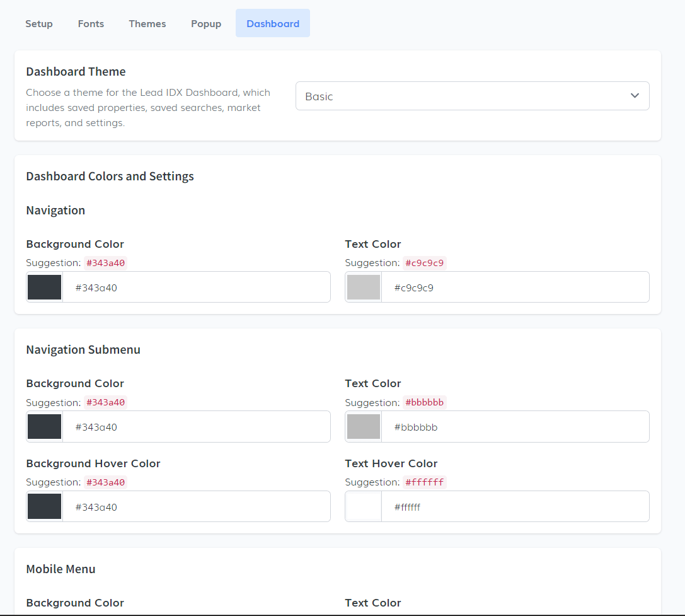Open the Popup tab
685x616 pixels.
pyautogui.click(x=206, y=23)
